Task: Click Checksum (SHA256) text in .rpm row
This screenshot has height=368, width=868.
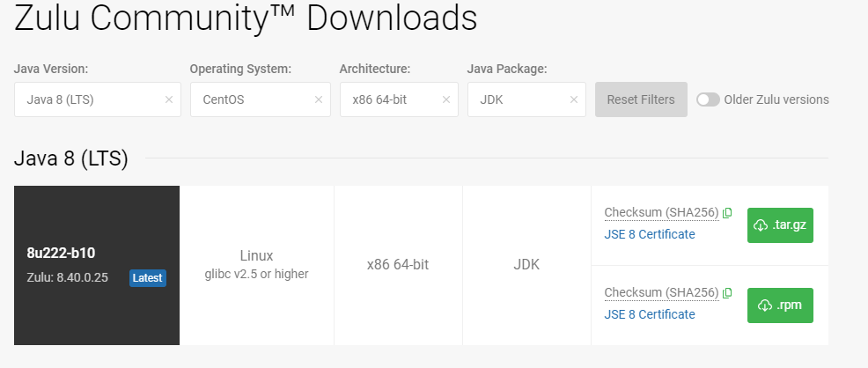Action: (661, 292)
